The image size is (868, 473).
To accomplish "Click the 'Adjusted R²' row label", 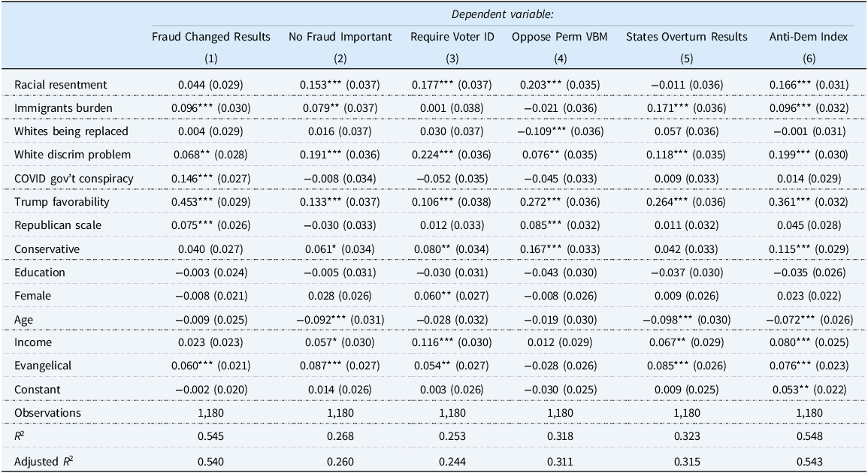I will (46, 460).
